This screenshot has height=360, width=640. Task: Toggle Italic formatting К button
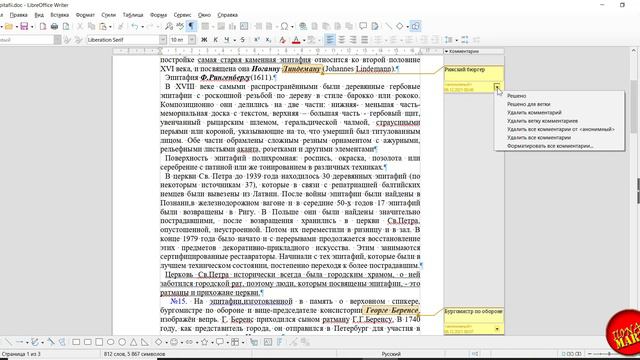216,40
